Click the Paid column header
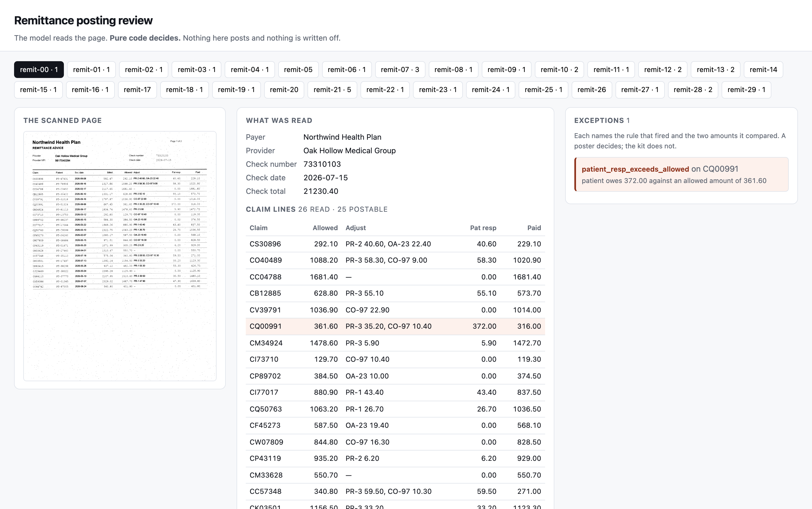 point(534,228)
